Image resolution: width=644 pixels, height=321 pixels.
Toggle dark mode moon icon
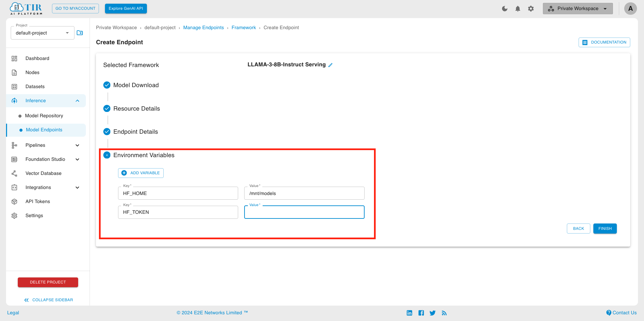tap(504, 9)
